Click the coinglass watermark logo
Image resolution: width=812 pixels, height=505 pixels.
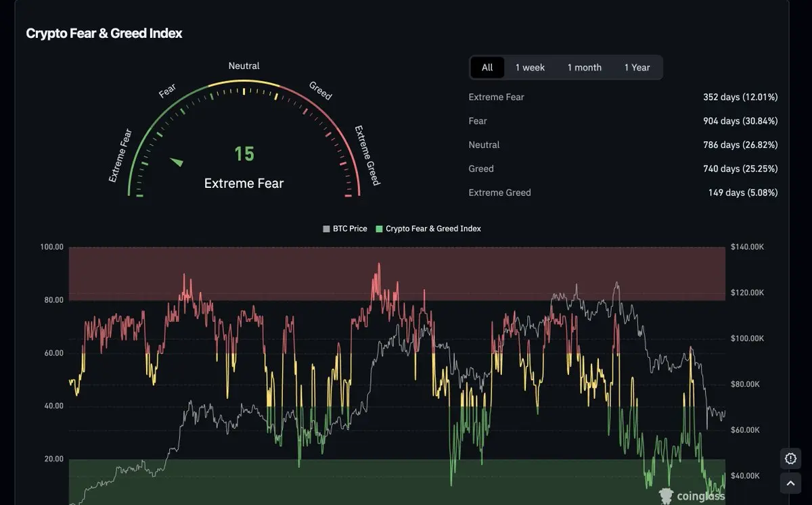click(x=691, y=496)
